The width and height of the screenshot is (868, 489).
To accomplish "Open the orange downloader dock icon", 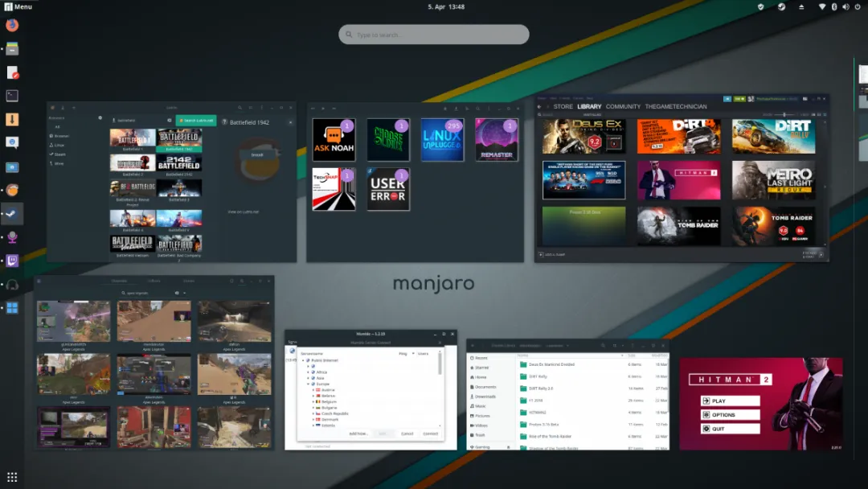I will click(12, 119).
